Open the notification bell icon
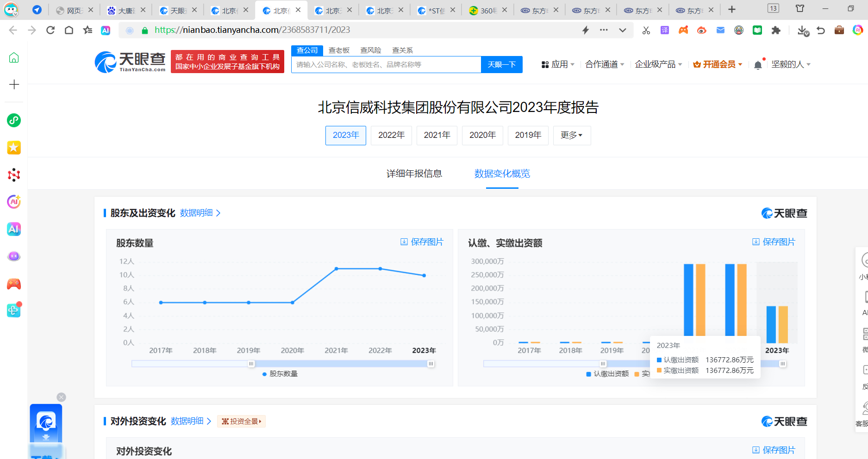This screenshot has height=459, width=868. tap(758, 65)
